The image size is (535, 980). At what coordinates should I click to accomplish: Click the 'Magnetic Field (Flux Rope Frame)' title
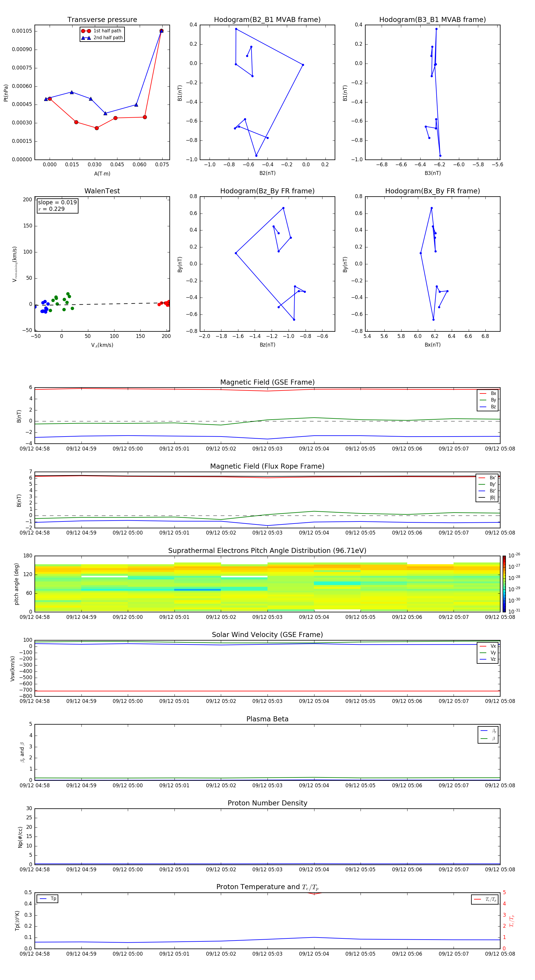pos(267,467)
